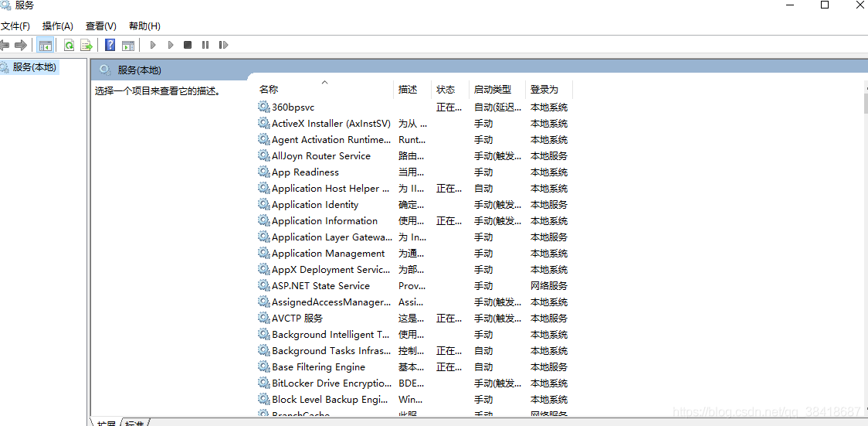This screenshot has width=868, height=426.
Task: Click 本地服务 logon of Application Identity
Action: click(x=548, y=204)
